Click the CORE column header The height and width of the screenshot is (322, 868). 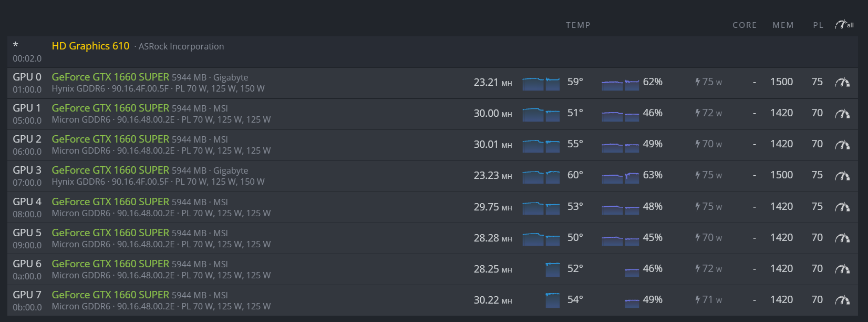click(x=745, y=25)
